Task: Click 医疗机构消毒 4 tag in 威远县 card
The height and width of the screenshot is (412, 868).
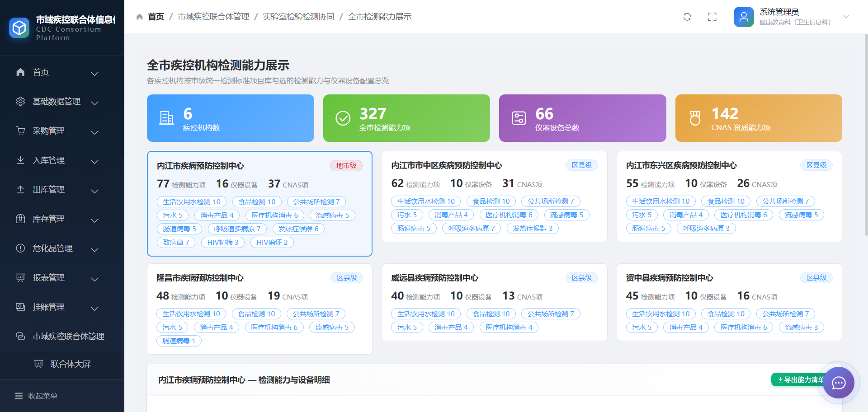Action: 509,327
